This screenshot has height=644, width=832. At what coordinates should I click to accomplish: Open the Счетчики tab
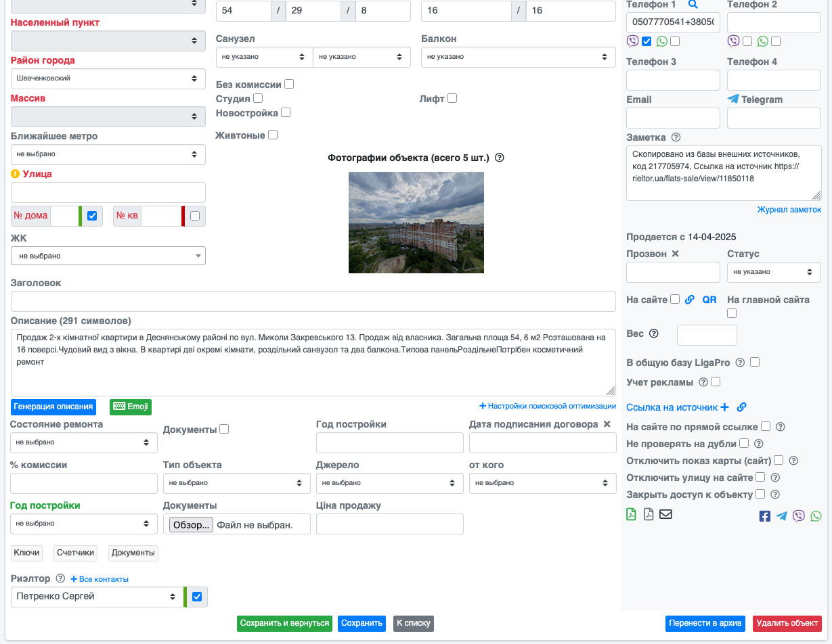[75, 553]
